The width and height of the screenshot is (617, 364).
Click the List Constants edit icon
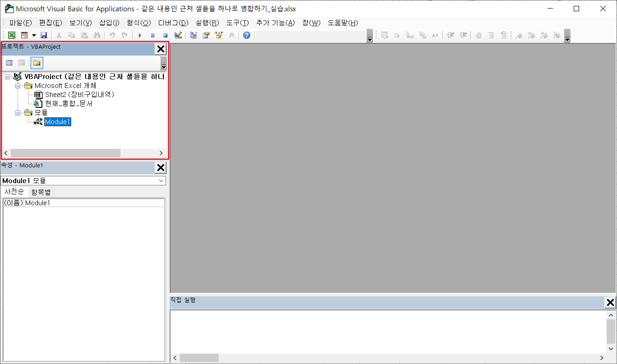coord(397,35)
